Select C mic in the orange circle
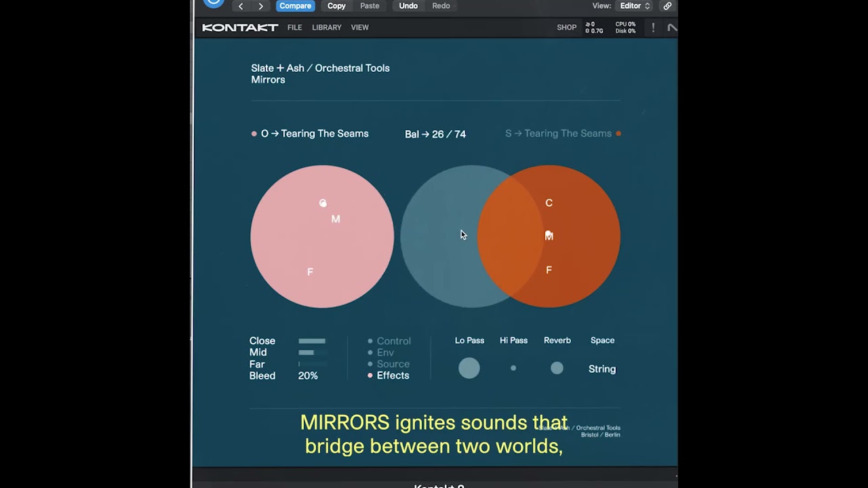Viewport: 868px width, 488px height. coord(549,203)
